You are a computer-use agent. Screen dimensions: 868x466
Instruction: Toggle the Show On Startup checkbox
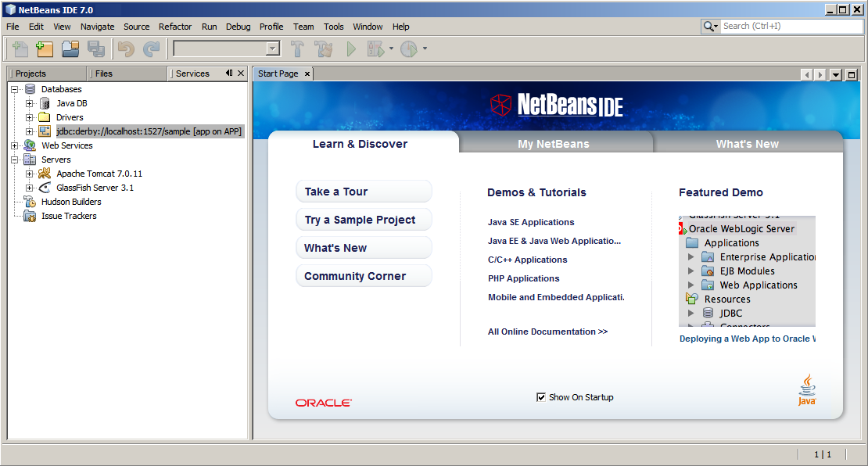click(541, 397)
